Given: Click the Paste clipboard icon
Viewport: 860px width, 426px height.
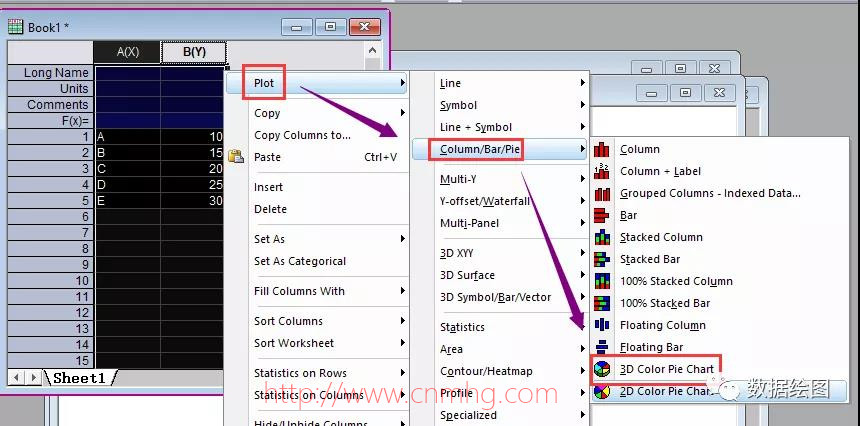Looking at the screenshot, I should [x=236, y=157].
